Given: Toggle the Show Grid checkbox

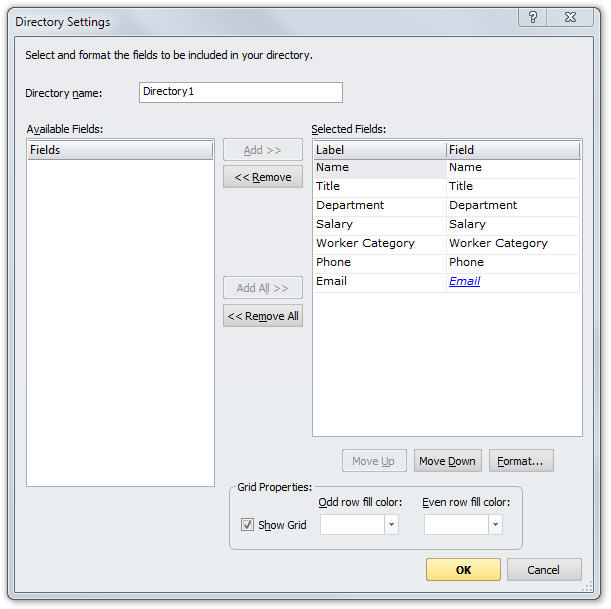Looking at the screenshot, I should (247, 525).
